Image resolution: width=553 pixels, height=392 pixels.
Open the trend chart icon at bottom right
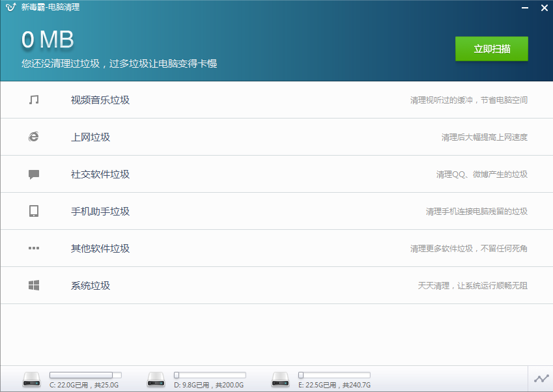(x=541, y=378)
